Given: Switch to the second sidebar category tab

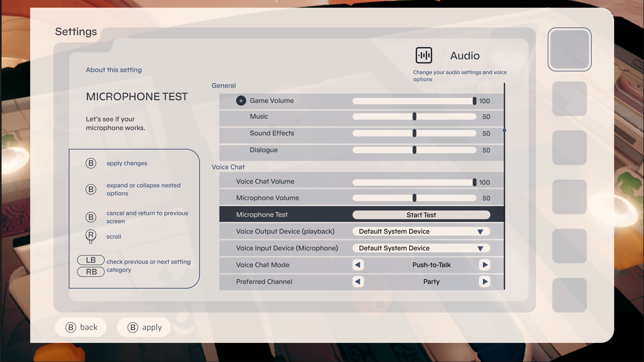Looking at the screenshot, I should (569, 98).
